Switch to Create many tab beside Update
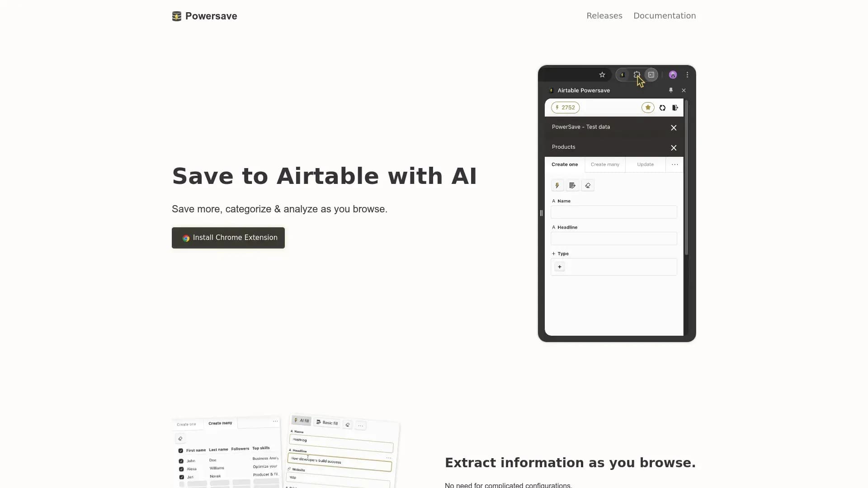This screenshot has height=488, width=868. [605, 164]
